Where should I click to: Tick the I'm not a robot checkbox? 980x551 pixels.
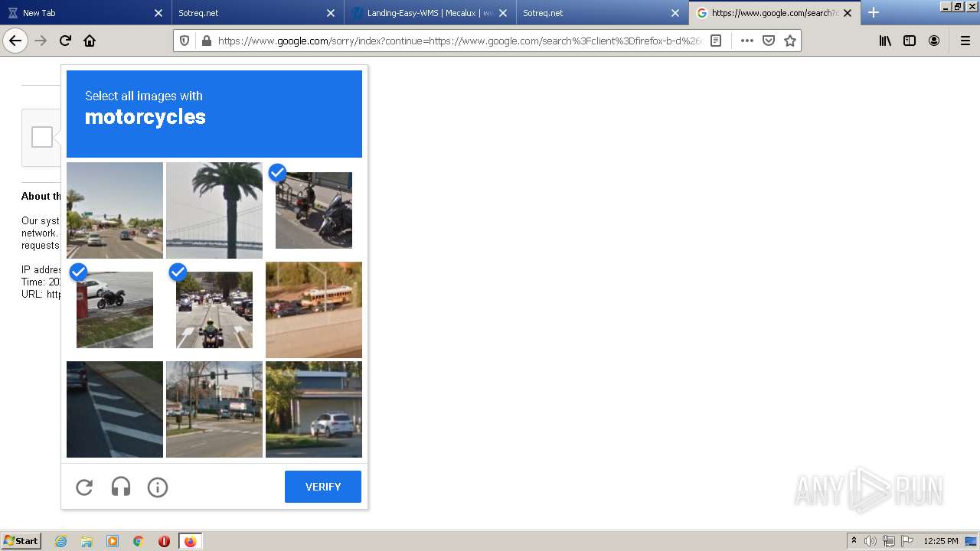[x=42, y=137]
